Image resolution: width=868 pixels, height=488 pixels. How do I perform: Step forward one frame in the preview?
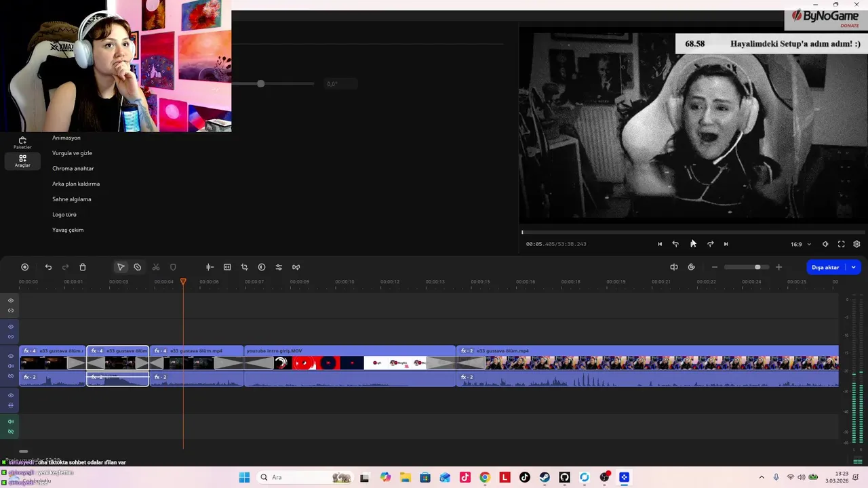pyautogui.click(x=710, y=244)
